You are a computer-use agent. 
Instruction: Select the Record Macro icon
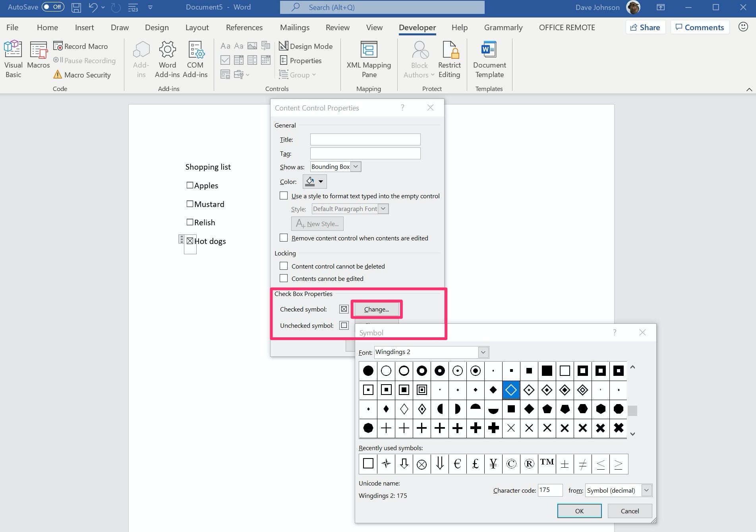58,46
